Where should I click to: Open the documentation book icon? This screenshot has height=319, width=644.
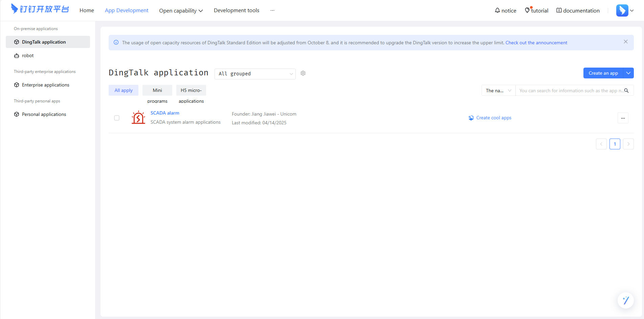click(559, 10)
